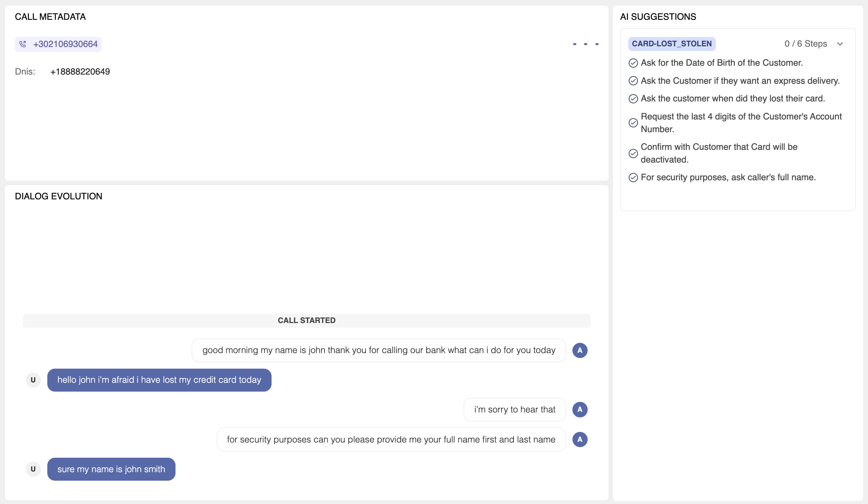
Task: Click the phone icon beside +302106930664
Action: coord(23,44)
